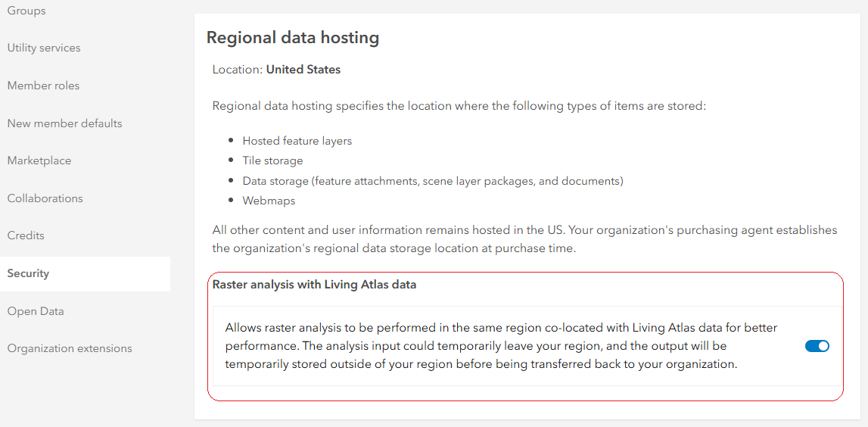Open the Open Data settings

(36, 311)
